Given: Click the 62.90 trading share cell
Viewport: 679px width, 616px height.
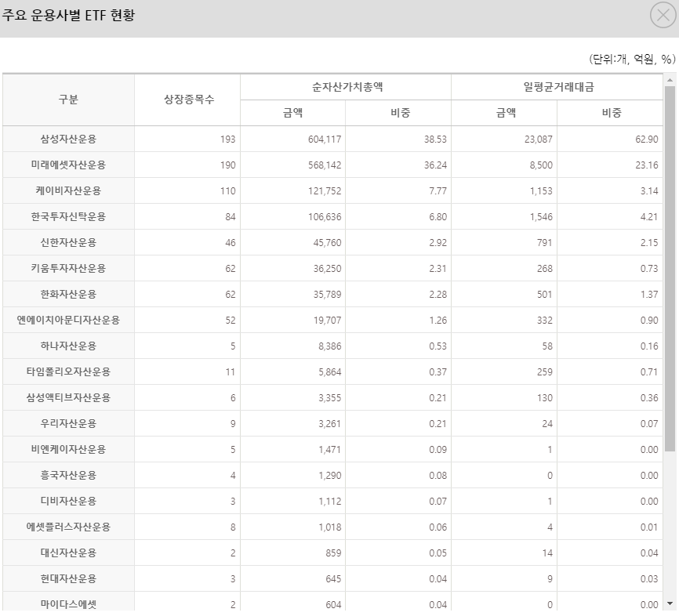Looking at the screenshot, I should [647, 140].
